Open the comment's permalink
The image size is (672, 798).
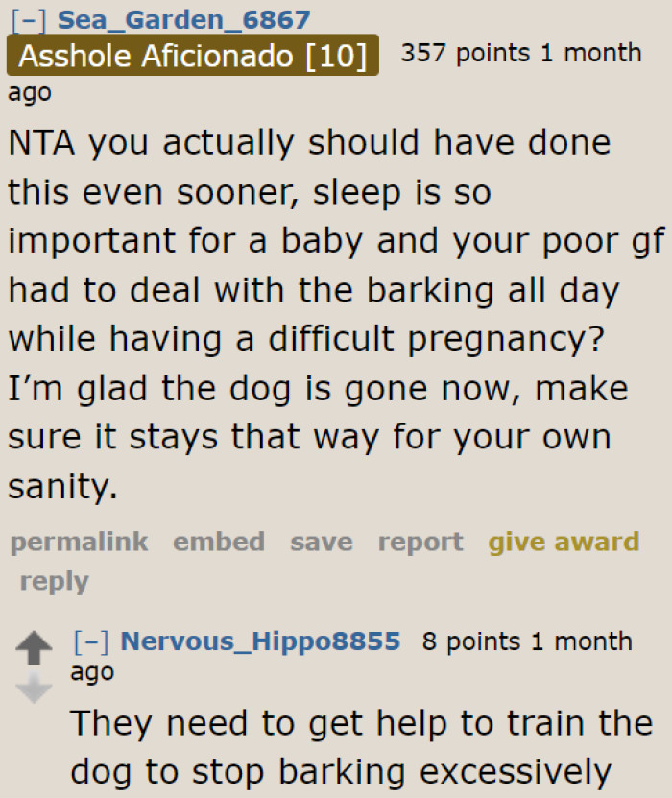point(79,542)
